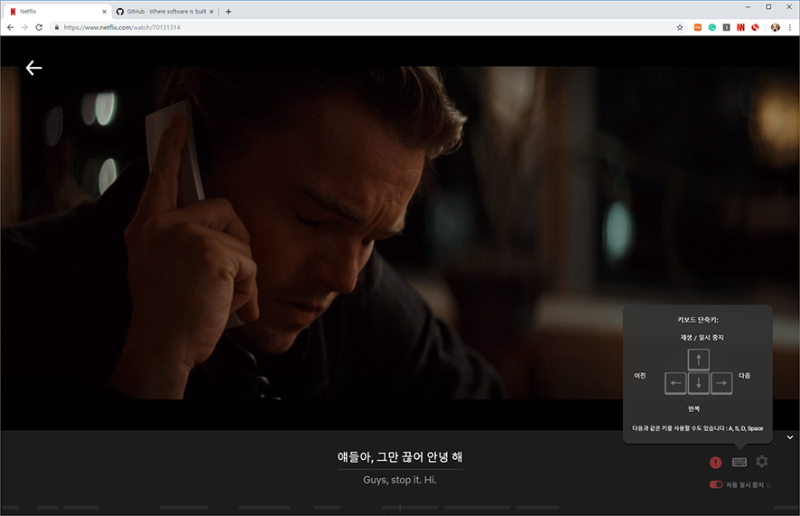Open the settings gear in subtitle panel
Viewport: 800px width, 516px height.
762,461
